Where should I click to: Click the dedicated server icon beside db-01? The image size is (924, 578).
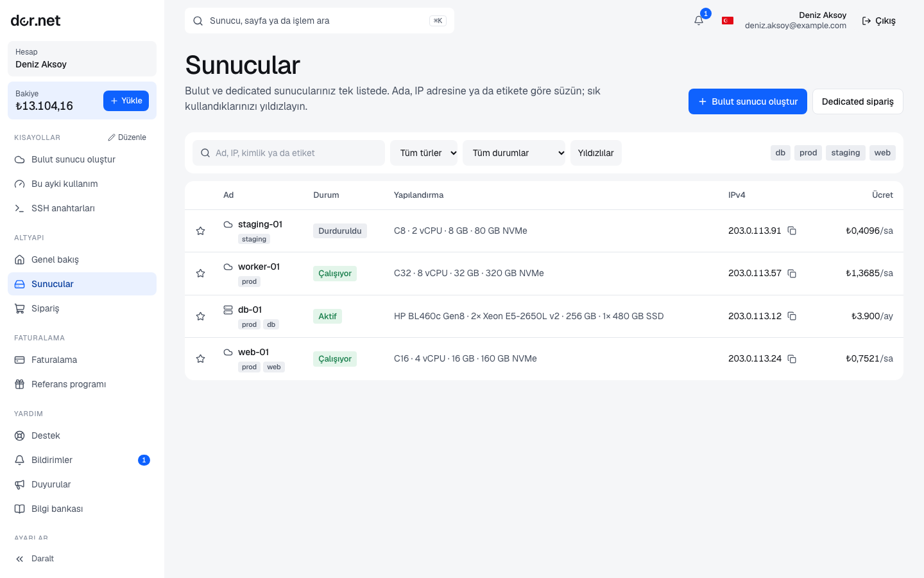coord(228,310)
